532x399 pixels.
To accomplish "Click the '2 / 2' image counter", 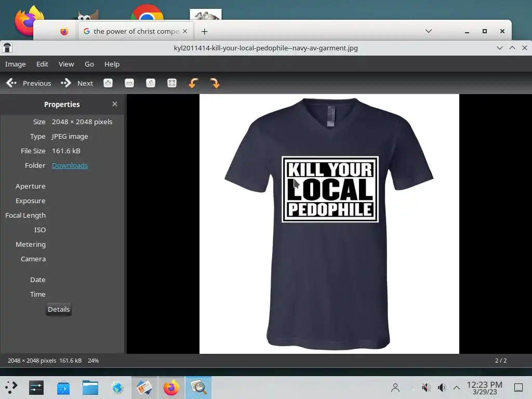I will [501, 361].
